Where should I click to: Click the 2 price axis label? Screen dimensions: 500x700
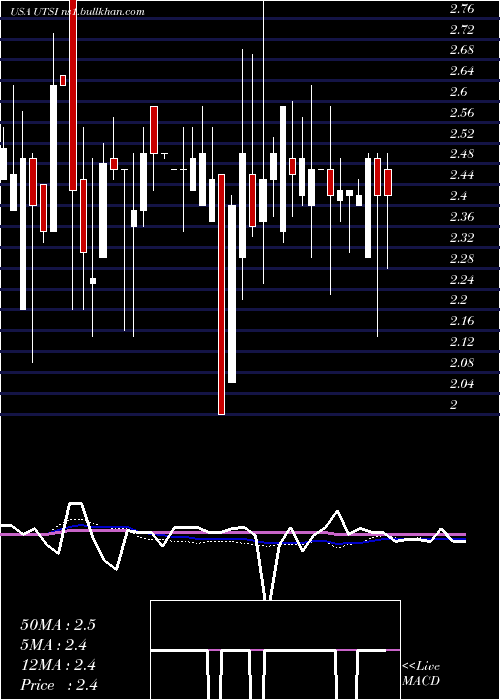(x=454, y=404)
